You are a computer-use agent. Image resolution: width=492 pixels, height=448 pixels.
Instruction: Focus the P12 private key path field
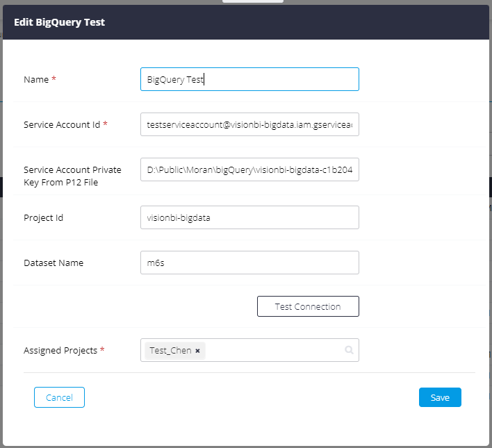pyautogui.click(x=249, y=169)
